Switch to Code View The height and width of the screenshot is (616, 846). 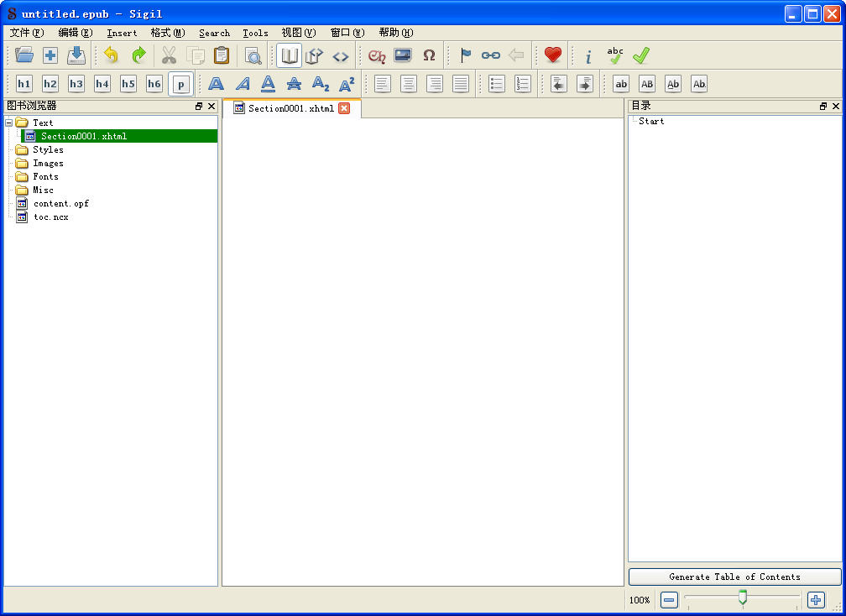pyautogui.click(x=340, y=56)
